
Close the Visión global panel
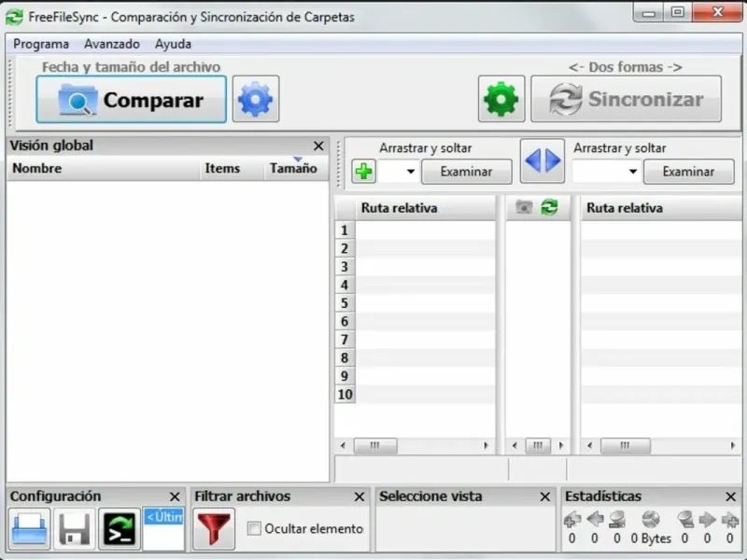(318, 146)
